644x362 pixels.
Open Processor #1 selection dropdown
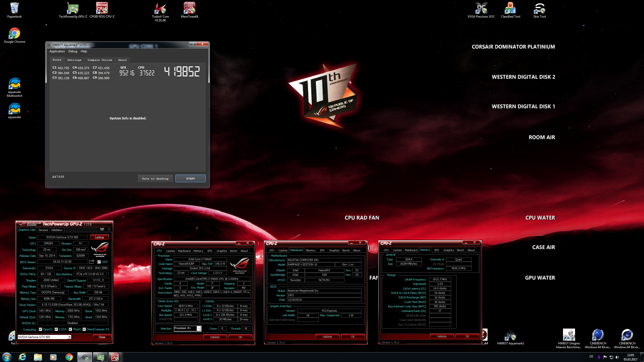coord(187,328)
